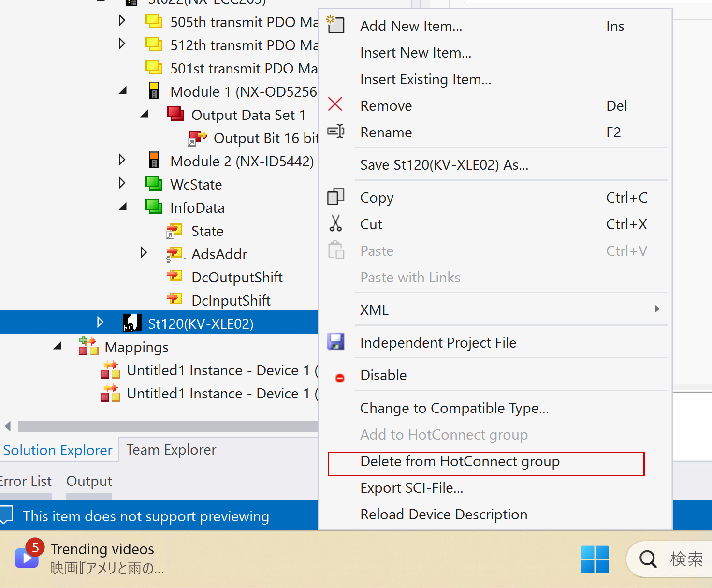Click the Add New Item icon
Screen dimensions: 712x588
click(x=335, y=24)
